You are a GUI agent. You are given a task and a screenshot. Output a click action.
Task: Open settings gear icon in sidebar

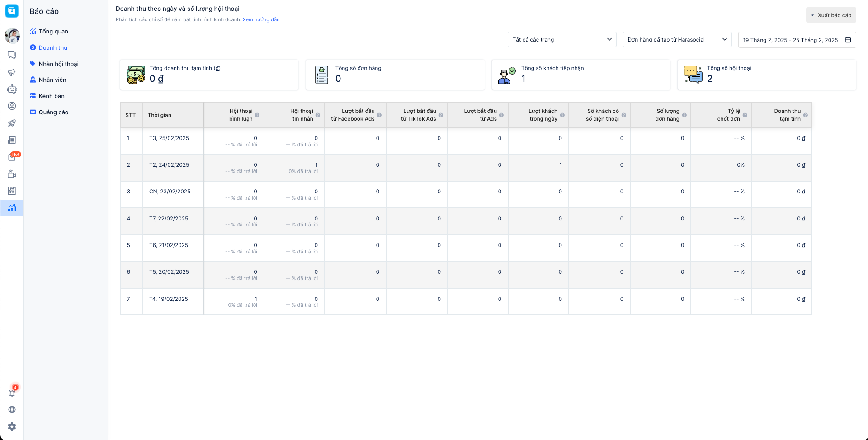(x=12, y=426)
